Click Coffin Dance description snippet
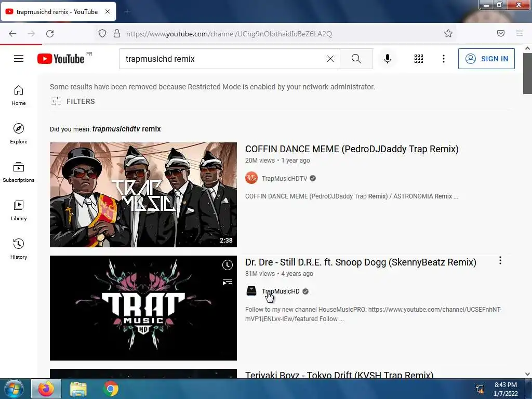The height and width of the screenshot is (399, 532). (x=352, y=196)
